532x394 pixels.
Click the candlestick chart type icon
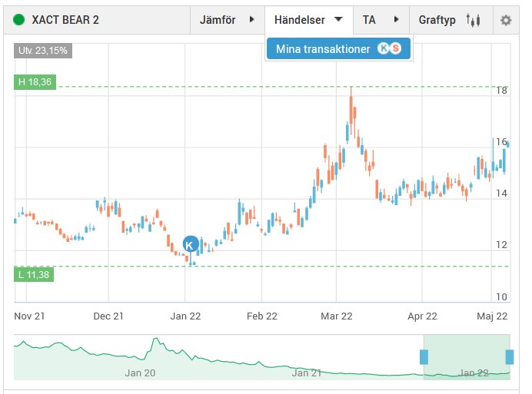point(473,20)
